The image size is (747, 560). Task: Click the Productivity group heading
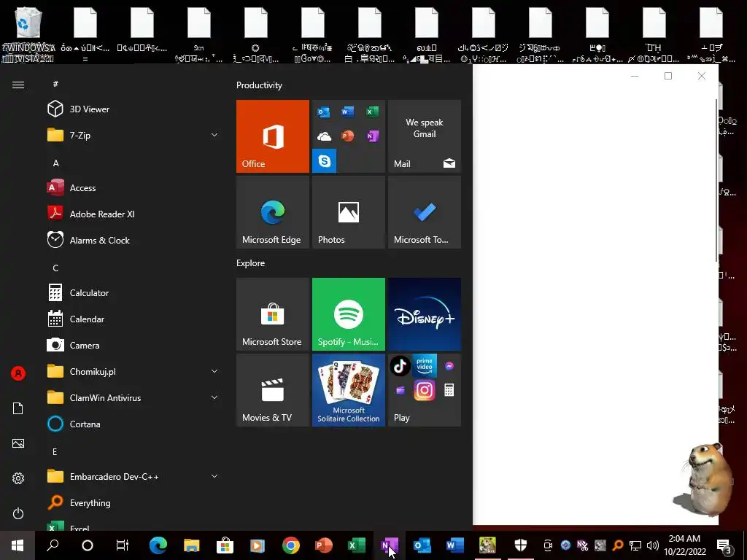(259, 85)
